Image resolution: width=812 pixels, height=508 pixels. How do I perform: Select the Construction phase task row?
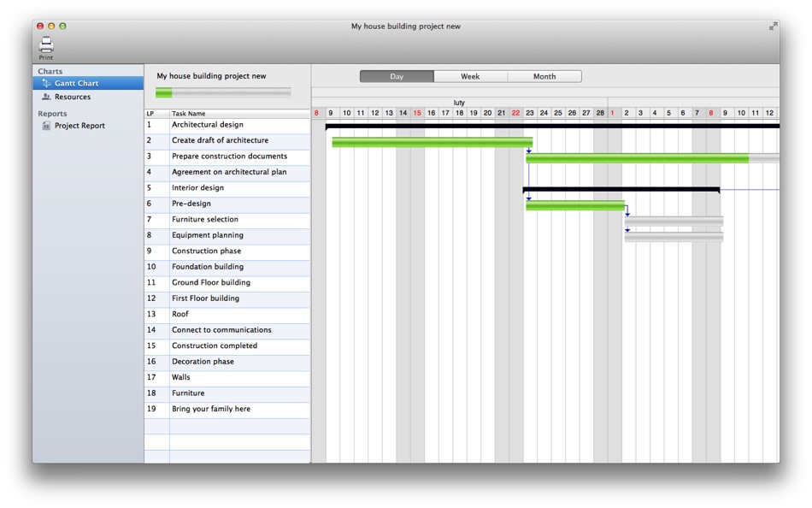[227, 251]
